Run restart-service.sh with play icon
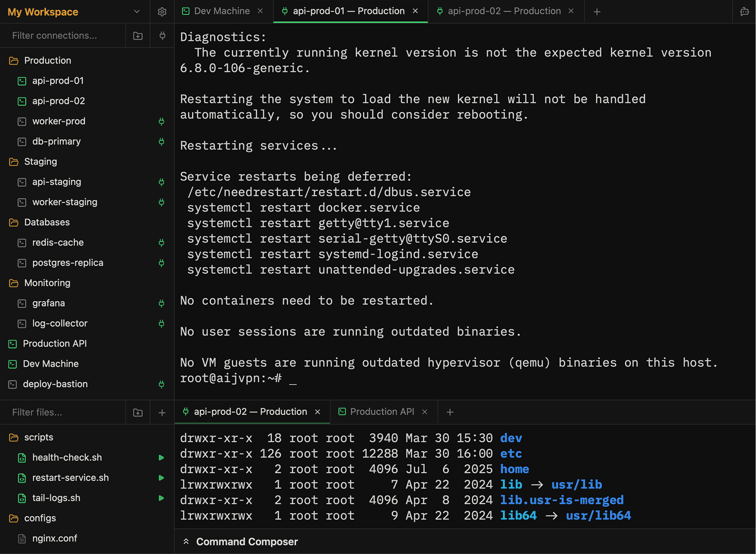Image resolution: width=756 pixels, height=554 pixels. click(161, 478)
